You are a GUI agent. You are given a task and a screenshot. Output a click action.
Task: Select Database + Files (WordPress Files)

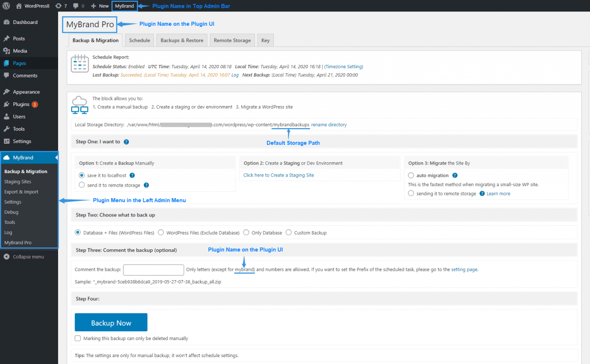(78, 233)
